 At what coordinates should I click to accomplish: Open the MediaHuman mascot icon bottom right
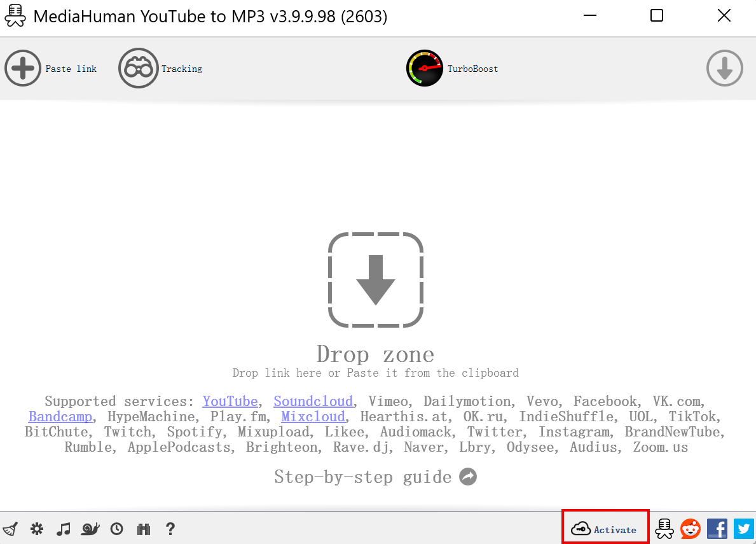(x=664, y=529)
